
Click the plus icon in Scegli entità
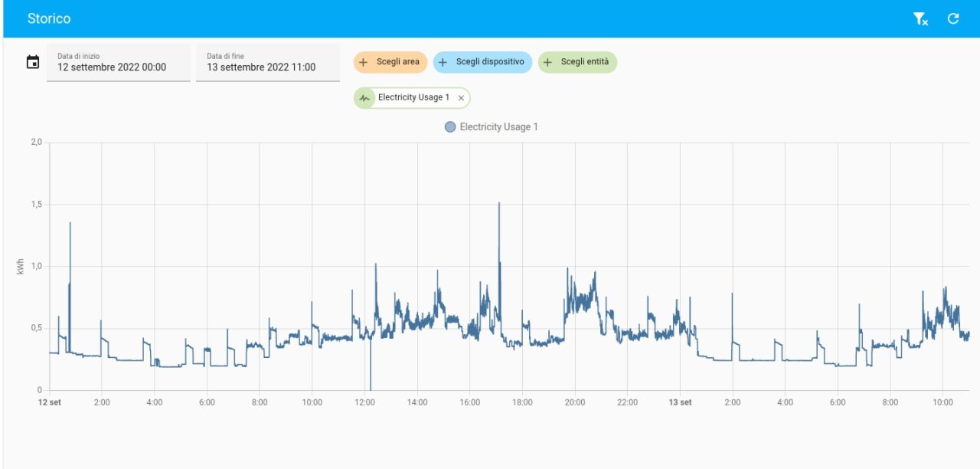click(547, 62)
